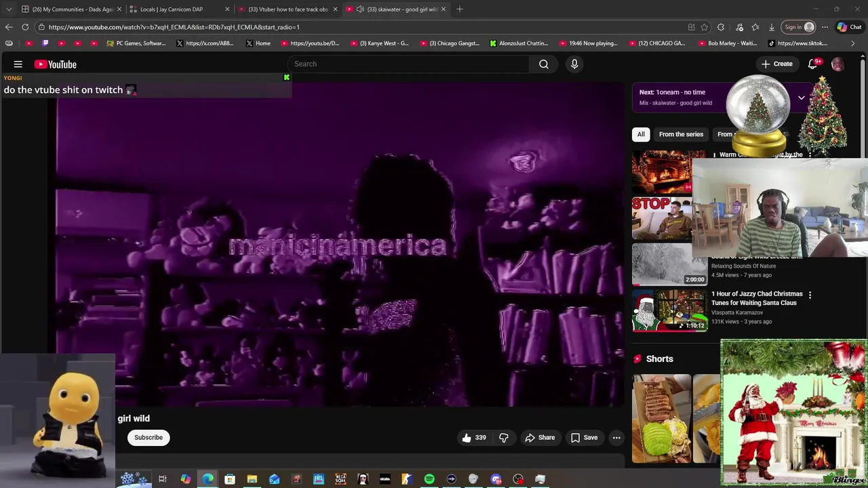
Task: Open the YouTube hamburger guide menu
Action: tap(18, 64)
